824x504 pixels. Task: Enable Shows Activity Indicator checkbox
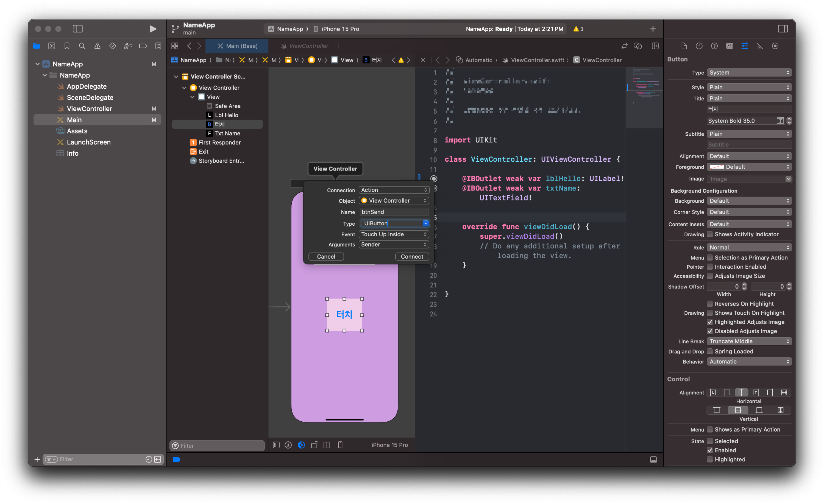click(710, 234)
